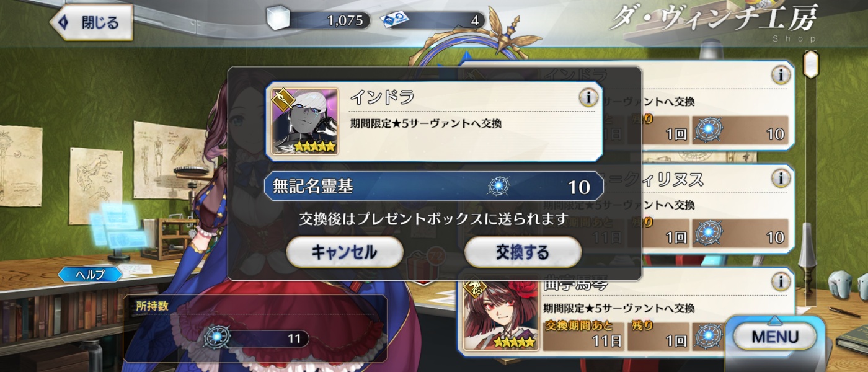Open the MENU button

tap(775, 337)
